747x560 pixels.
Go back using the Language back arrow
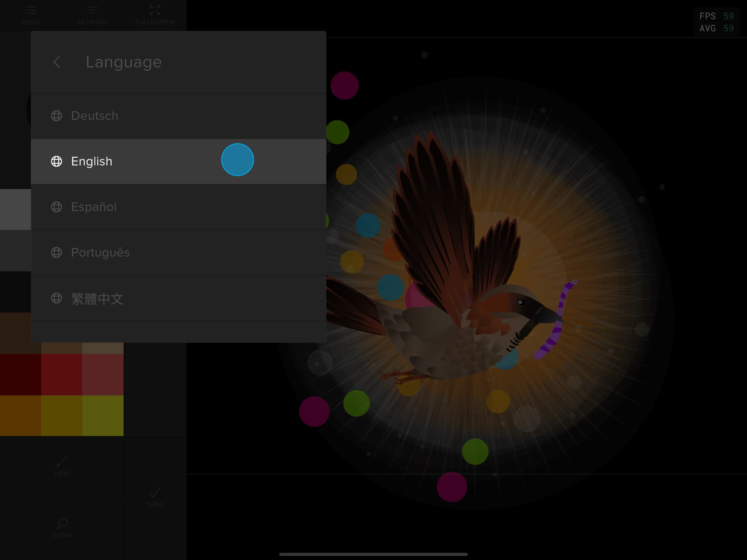[x=57, y=62]
